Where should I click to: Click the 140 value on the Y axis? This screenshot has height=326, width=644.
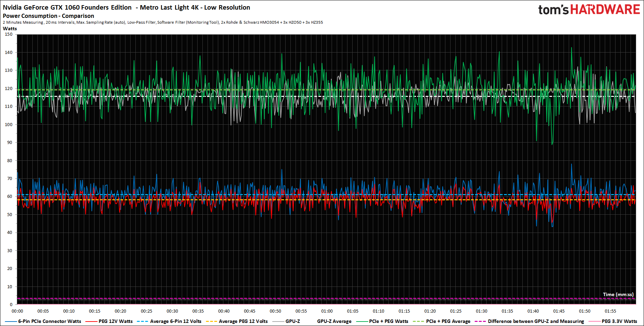click(9, 53)
